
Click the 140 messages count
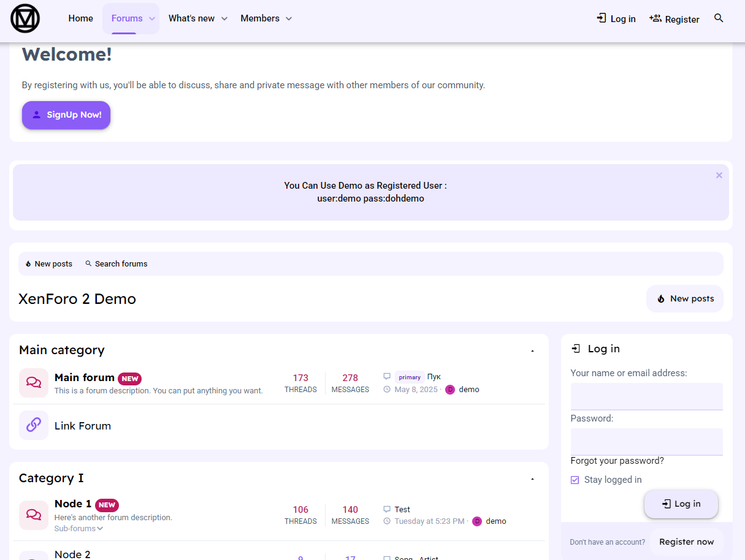350,510
